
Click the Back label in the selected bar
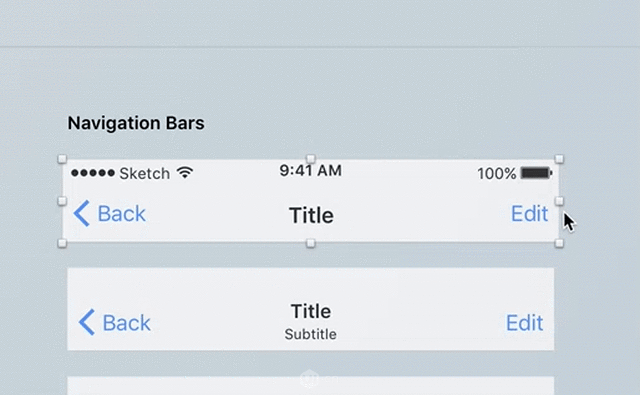coord(122,213)
